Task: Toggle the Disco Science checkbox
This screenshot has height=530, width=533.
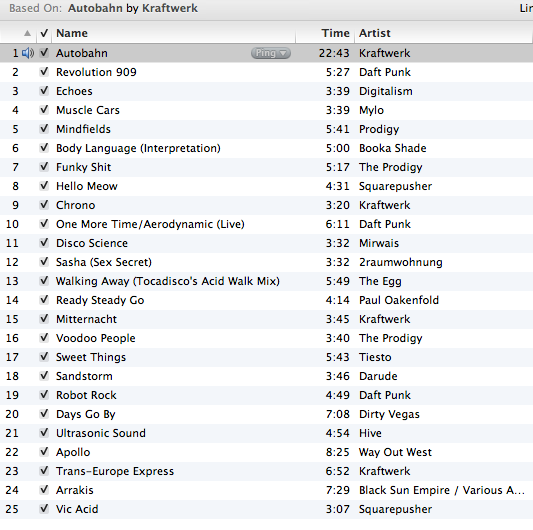Action: pos(44,243)
